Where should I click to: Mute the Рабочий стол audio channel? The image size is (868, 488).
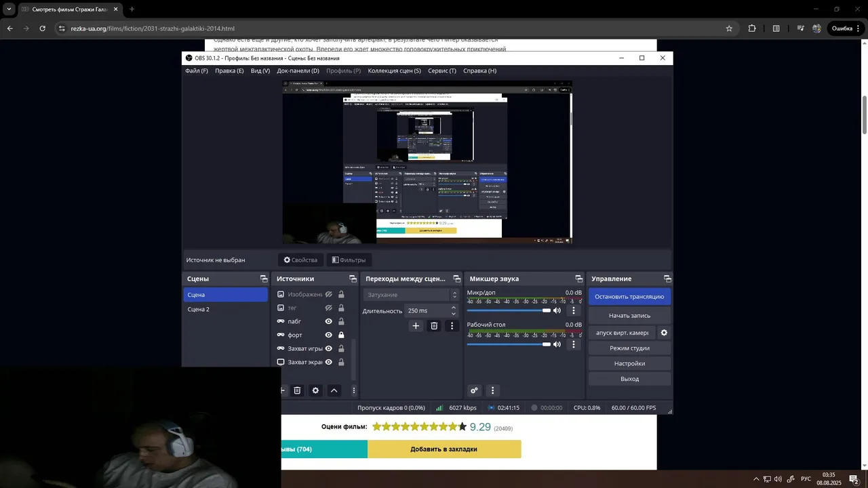click(557, 344)
